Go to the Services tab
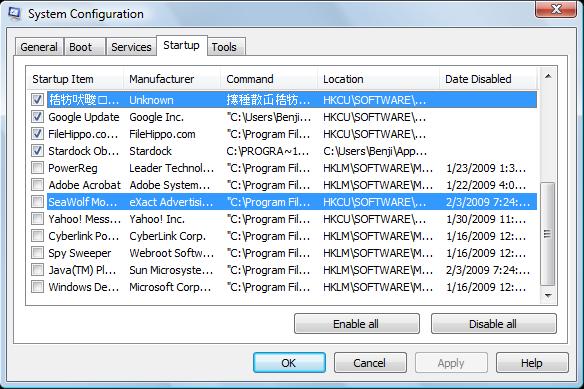The image size is (584, 389). point(131,47)
